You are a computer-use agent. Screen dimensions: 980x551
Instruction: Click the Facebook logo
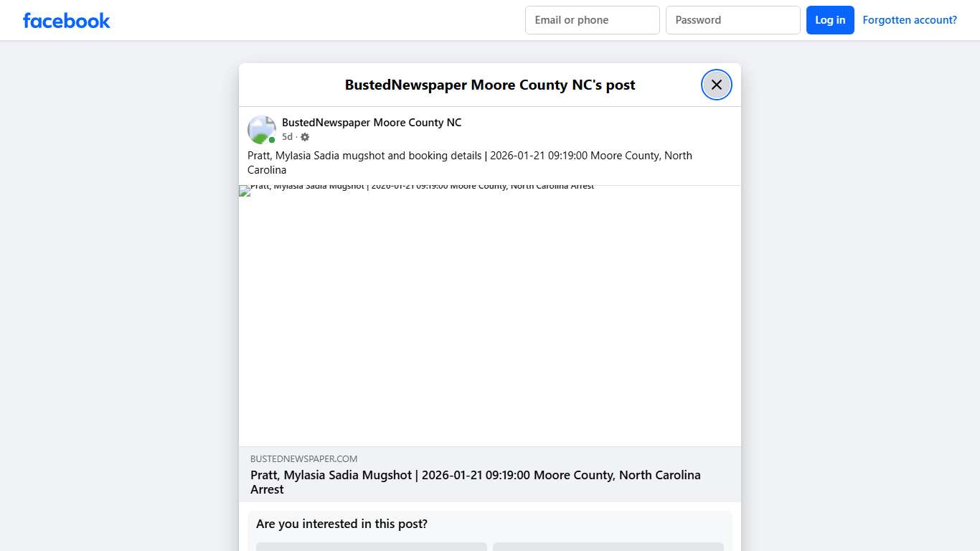point(66,20)
